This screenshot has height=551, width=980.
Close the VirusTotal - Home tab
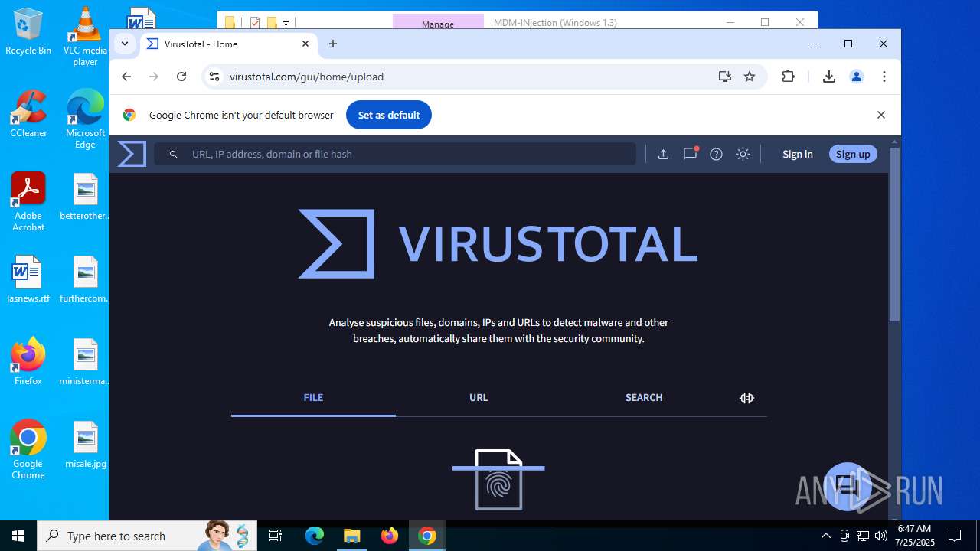(x=305, y=44)
